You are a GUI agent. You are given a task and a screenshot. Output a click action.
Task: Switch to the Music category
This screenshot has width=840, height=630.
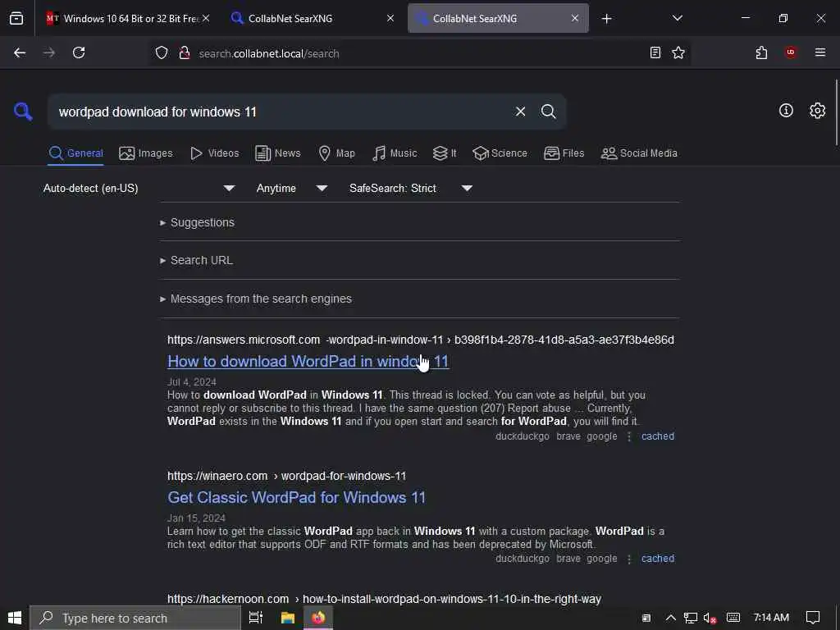click(x=395, y=153)
